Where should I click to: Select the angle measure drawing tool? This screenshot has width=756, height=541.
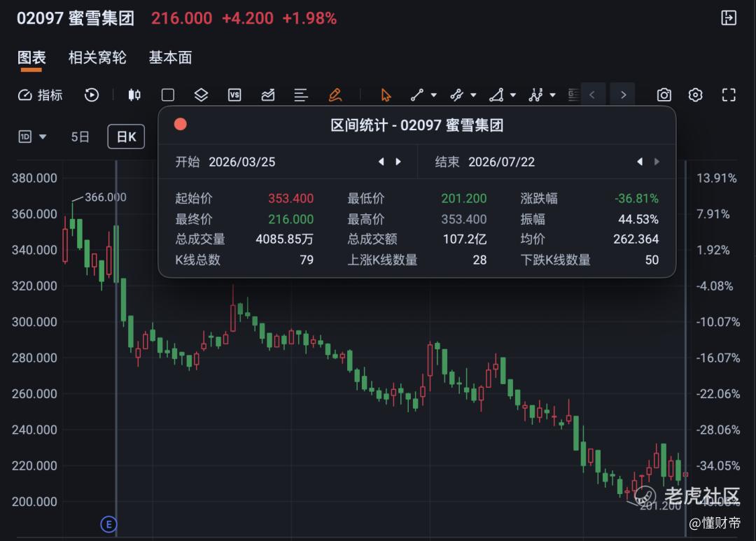click(x=496, y=95)
